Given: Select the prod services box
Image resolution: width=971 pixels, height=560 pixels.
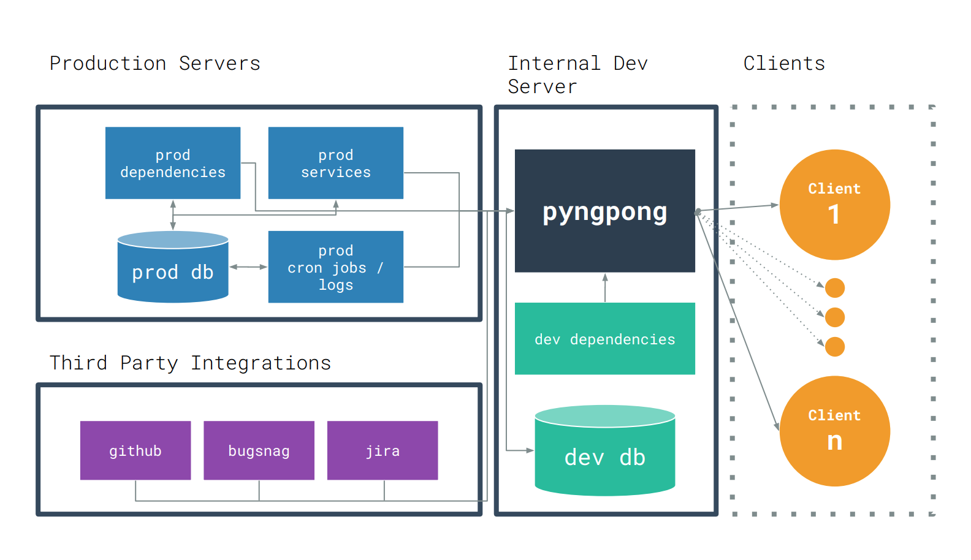Looking at the screenshot, I should coord(336,163).
